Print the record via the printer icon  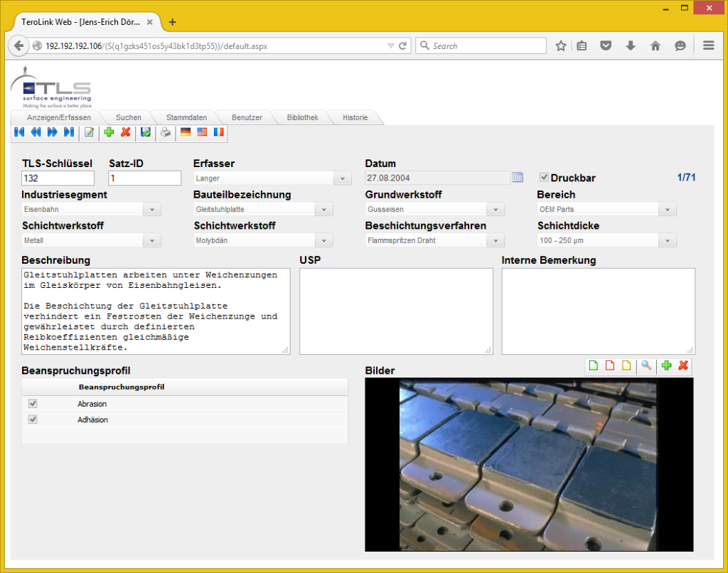tap(165, 132)
